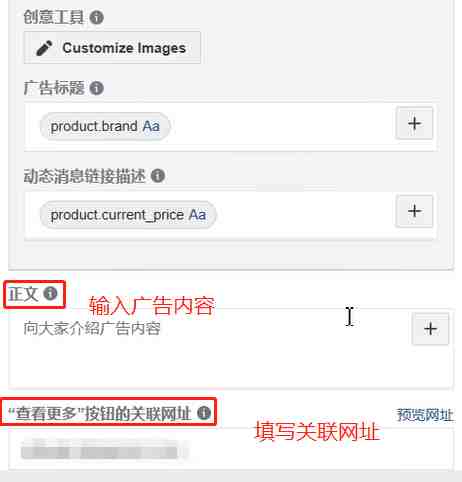Add field with plus in 链接描述 row
The height and width of the screenshot is (482, 462).
pyautogui.click(x=414, y=211)
